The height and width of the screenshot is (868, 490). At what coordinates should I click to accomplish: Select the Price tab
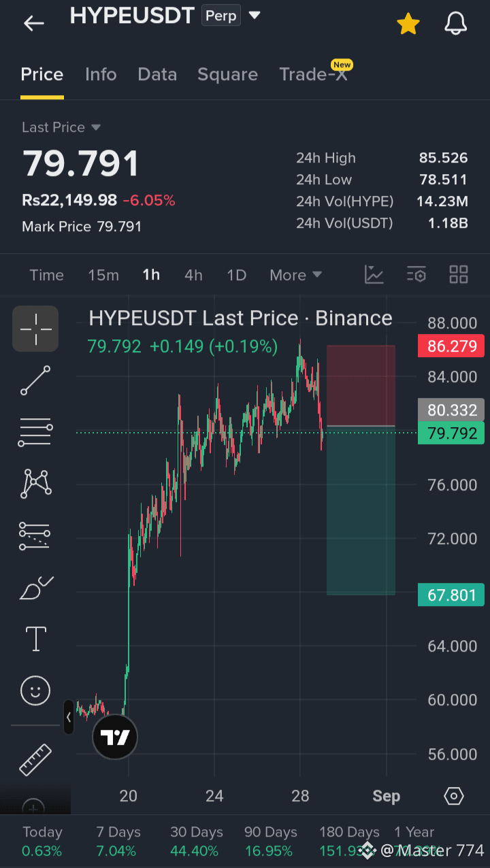[42, 74]
